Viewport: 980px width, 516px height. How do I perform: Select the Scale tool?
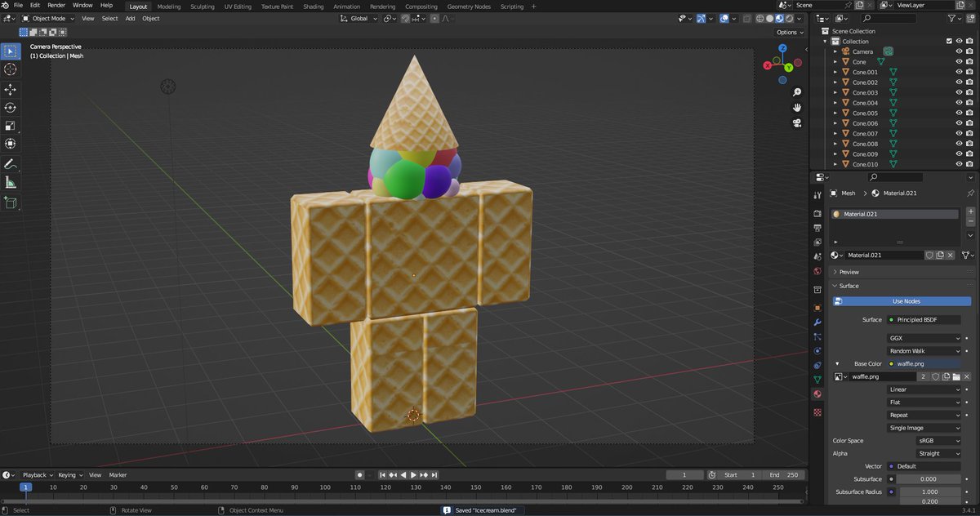click(x=11, y=126)
